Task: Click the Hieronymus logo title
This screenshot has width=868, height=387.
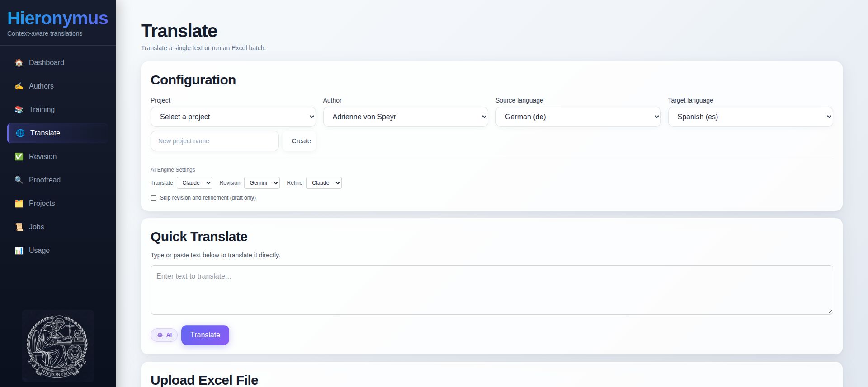Action: coord(57,18)
